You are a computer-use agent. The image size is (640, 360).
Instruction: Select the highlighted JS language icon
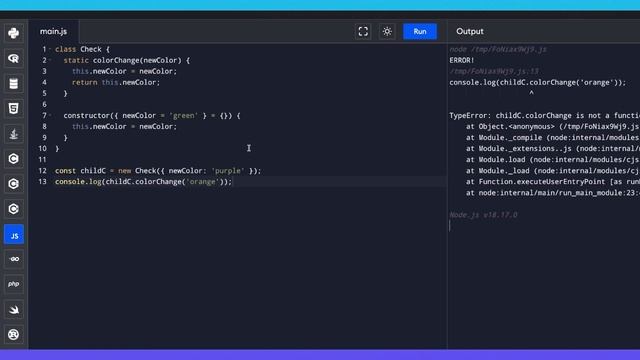coord(13,234)
